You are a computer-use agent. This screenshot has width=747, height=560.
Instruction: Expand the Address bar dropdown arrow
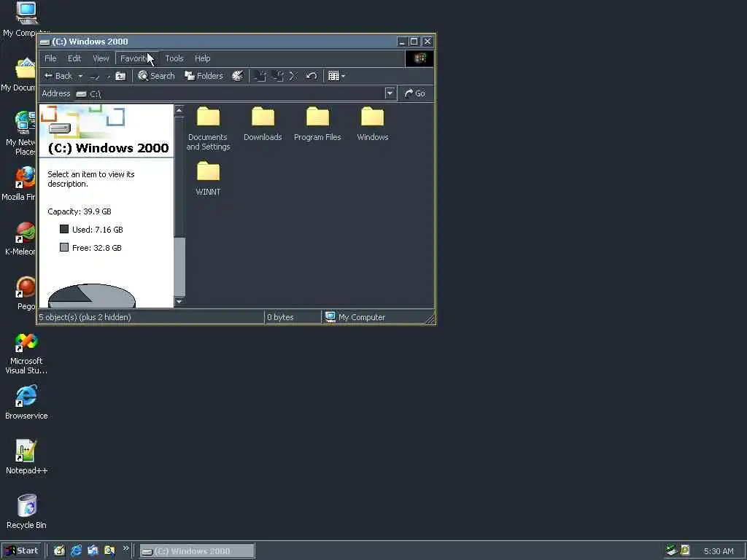[390, 94]
